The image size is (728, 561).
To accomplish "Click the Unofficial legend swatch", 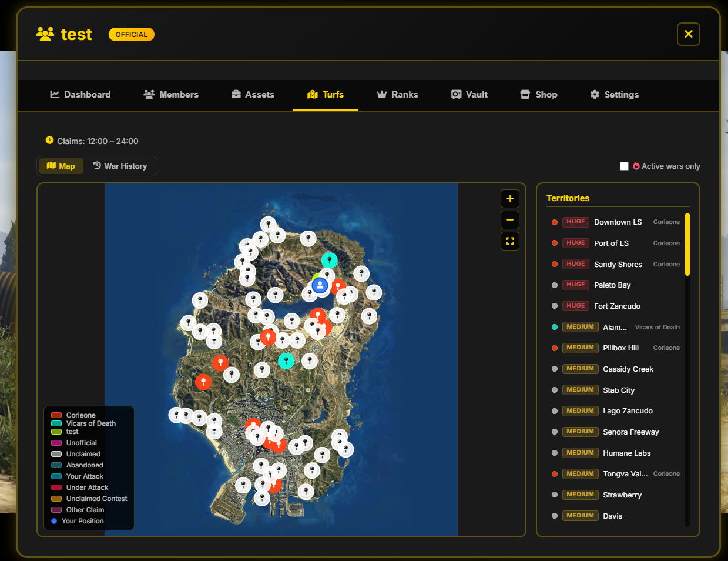I will (56, 443).
